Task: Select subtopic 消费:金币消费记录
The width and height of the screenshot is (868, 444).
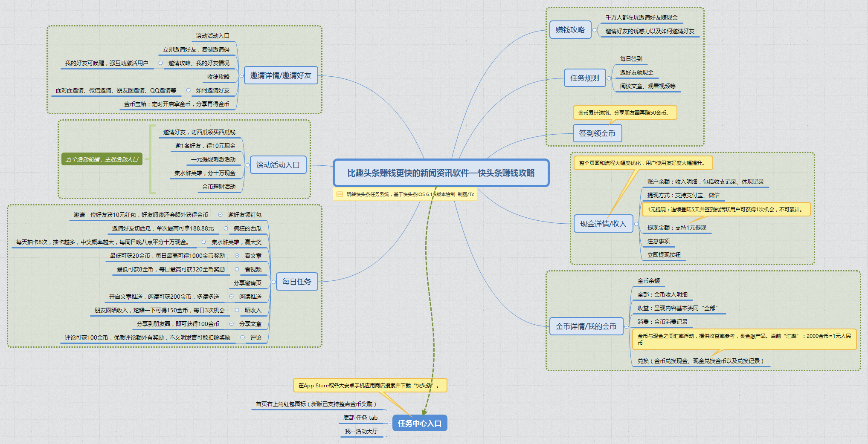Action: [662, 322]
